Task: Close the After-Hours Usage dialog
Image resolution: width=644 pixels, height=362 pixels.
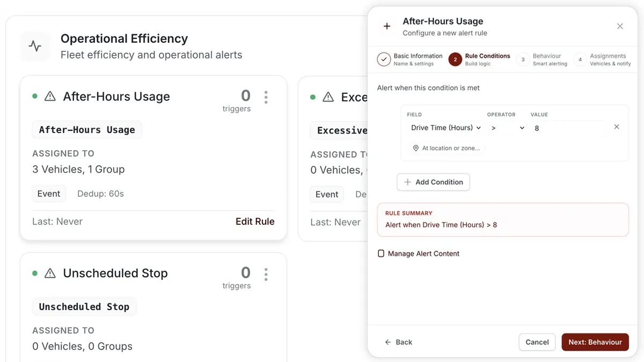Action: click(x=620, y=26)
